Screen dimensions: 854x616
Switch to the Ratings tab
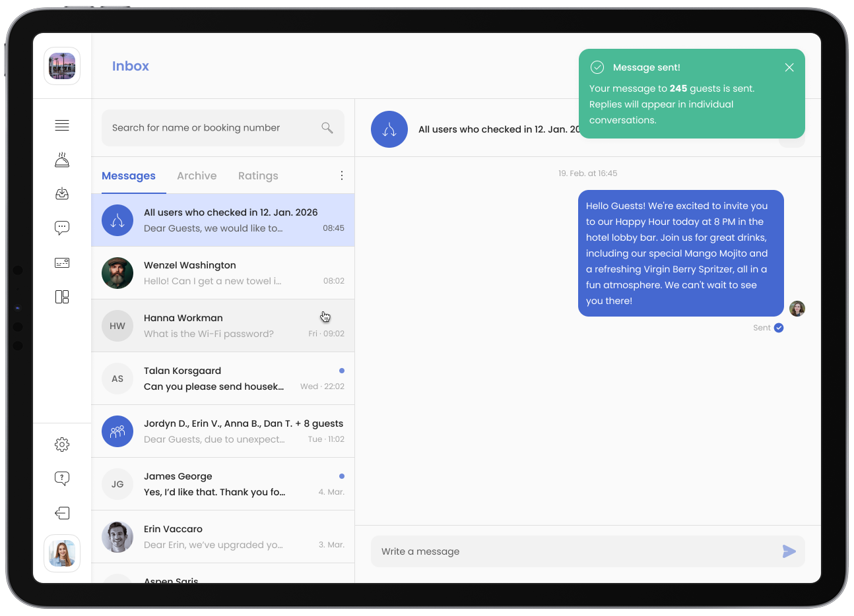tap(258, 175)
